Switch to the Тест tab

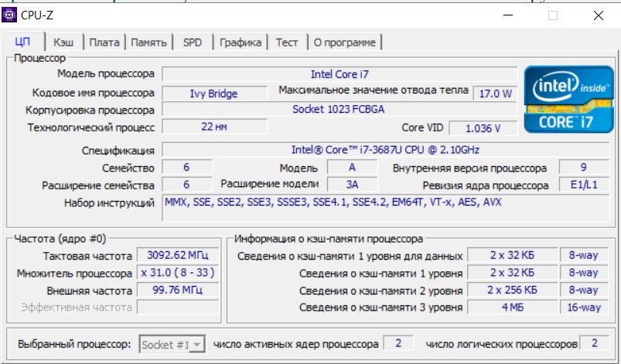[x=287, y=42]
